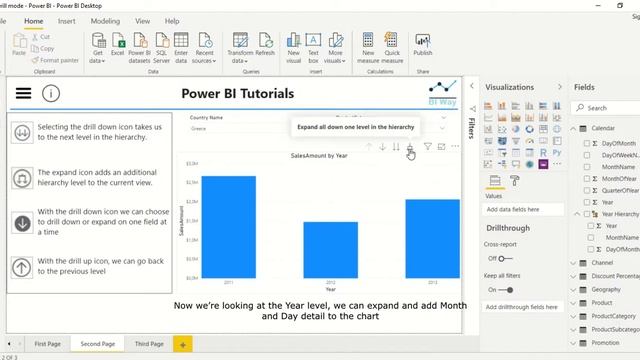
Task: Expand all down one level in hierarchy
Action: point(410,147)
